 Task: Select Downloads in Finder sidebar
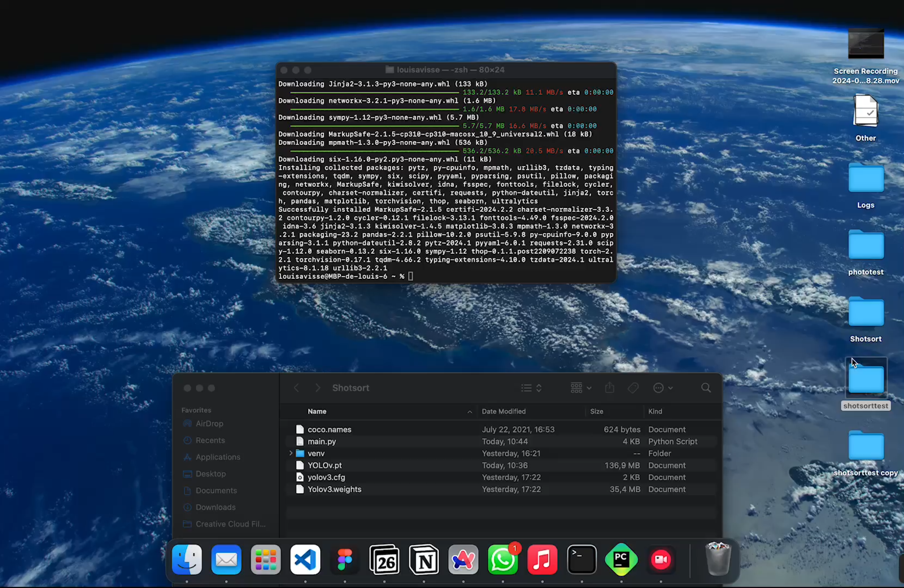215,507
